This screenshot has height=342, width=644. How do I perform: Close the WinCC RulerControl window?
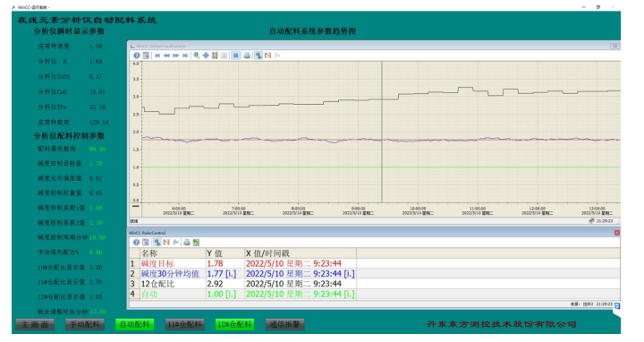point(617,233)
